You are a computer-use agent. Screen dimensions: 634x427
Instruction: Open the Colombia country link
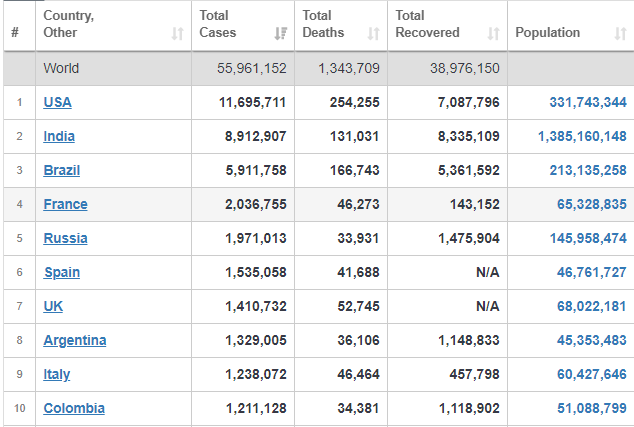point(74,408)
